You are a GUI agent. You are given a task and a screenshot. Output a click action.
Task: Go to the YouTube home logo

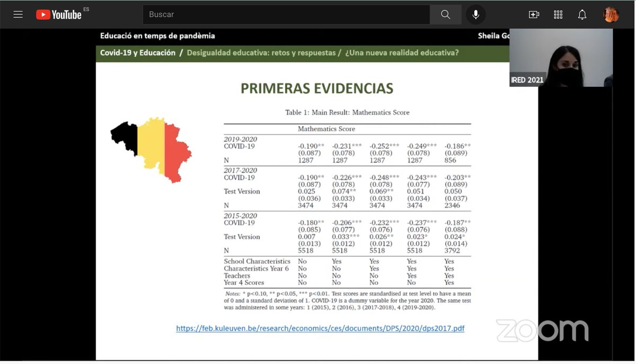click(59, 14)
